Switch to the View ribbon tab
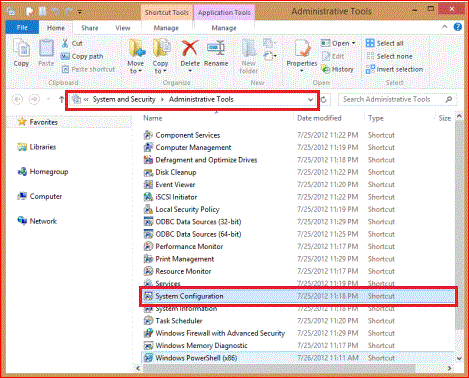The image size is (469, 378). tap(123, 28)
